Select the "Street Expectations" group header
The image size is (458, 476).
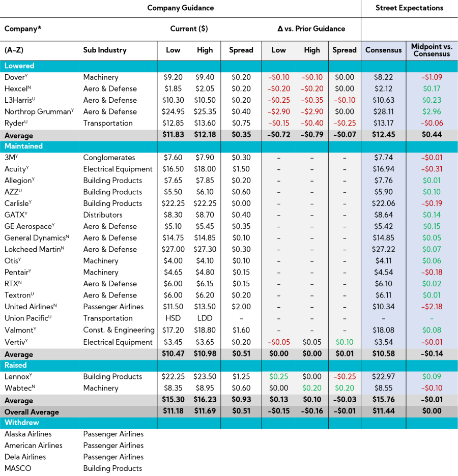click(x=409, y=8)
